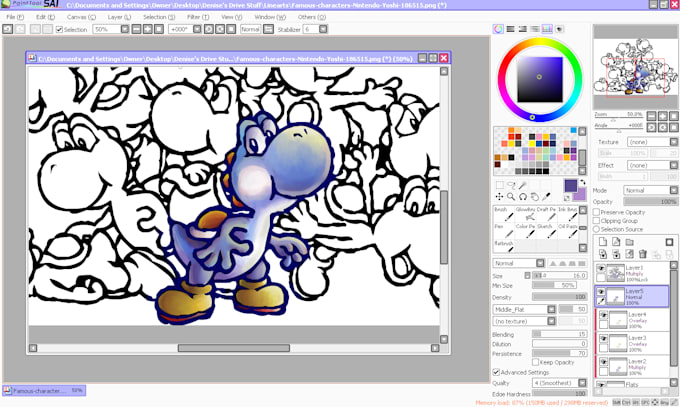Hide Layer4 using its eye icon

coord(603,315)
